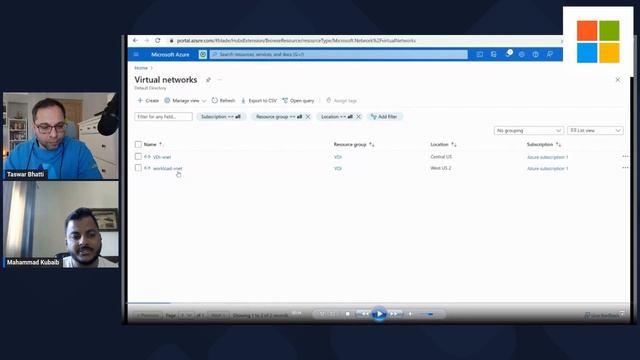This screenshot has width=640, height=360.
Task: Open the VDI-vnet virtual network link
Action: pos(162,157)
